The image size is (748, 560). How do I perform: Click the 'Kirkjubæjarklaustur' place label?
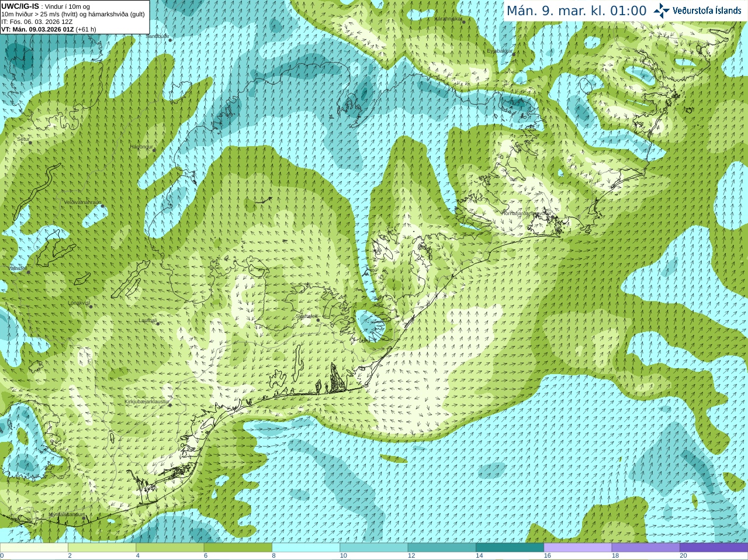(x=147, y=402)
